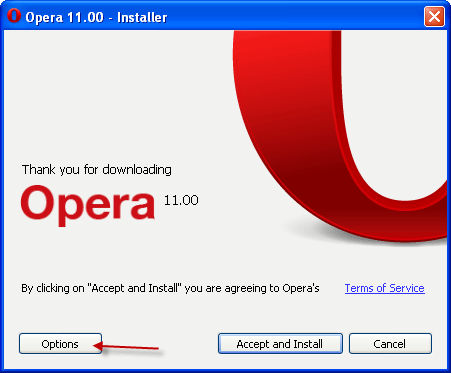Open the installer Options button
This screenshot has width=451, height=373.
(x=60, y=344)
